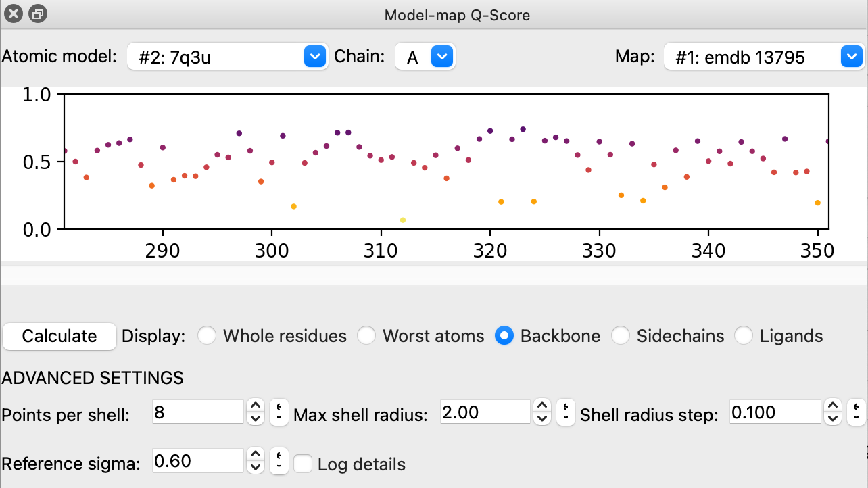
Task: Select Worst atoms display option
Action: (x=366, y=336)
